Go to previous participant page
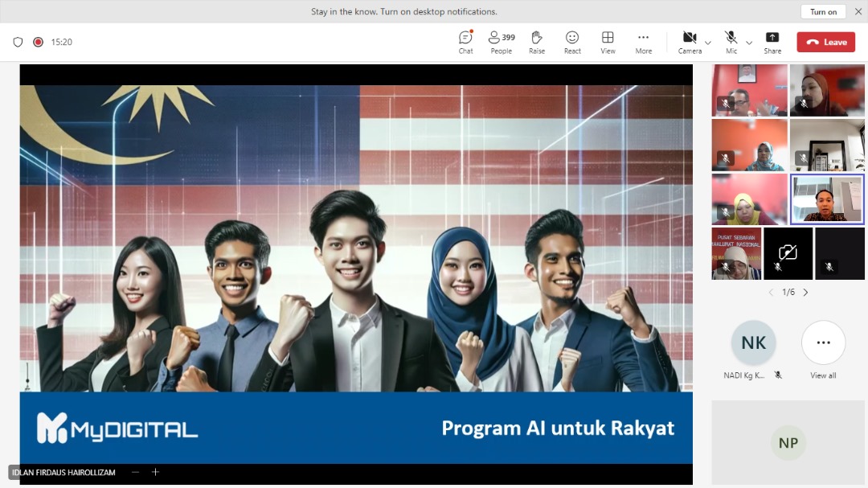Screen dimensions: 868x488 tap(772, 293)
